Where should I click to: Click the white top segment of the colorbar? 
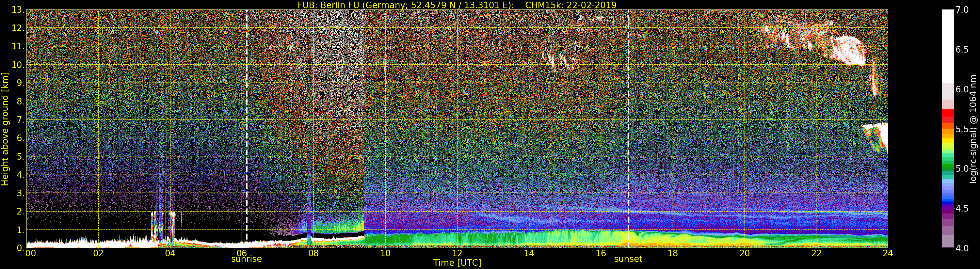[948, 46]
